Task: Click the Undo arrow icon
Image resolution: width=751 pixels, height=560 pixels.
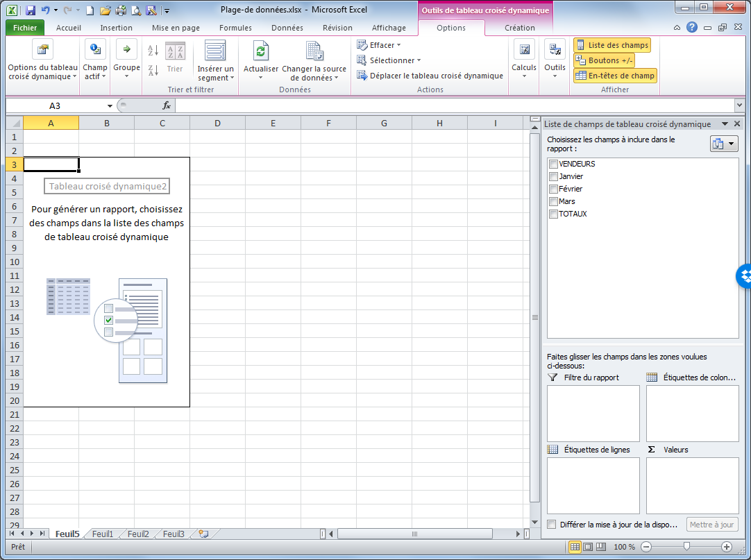Action: [x=46, y=10]
